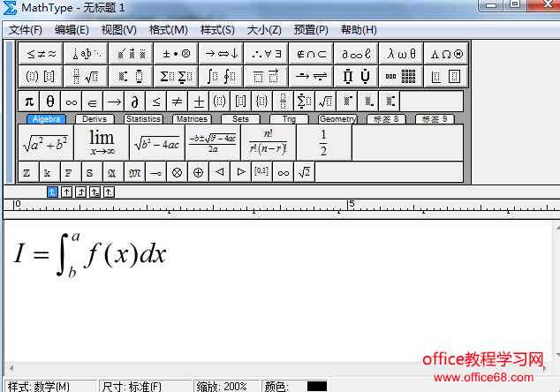Switch to the Derivs tab
Screen dimensions: 560x392
(x=95, y=119)
